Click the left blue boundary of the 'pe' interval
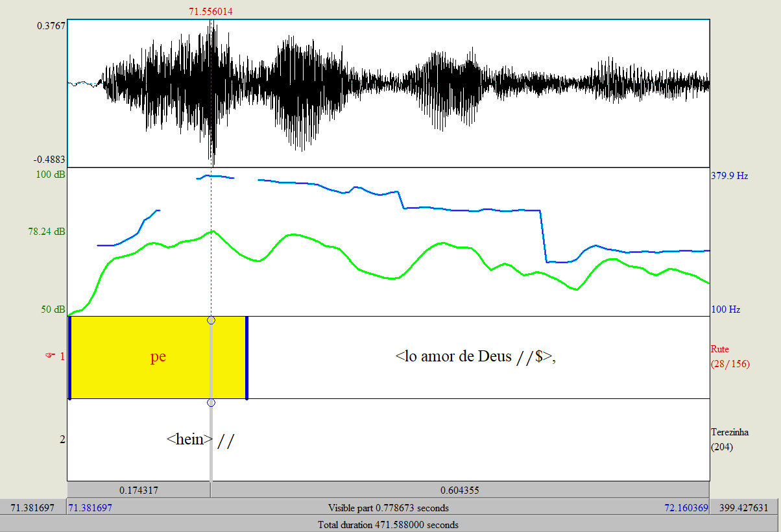 [69, 357]
